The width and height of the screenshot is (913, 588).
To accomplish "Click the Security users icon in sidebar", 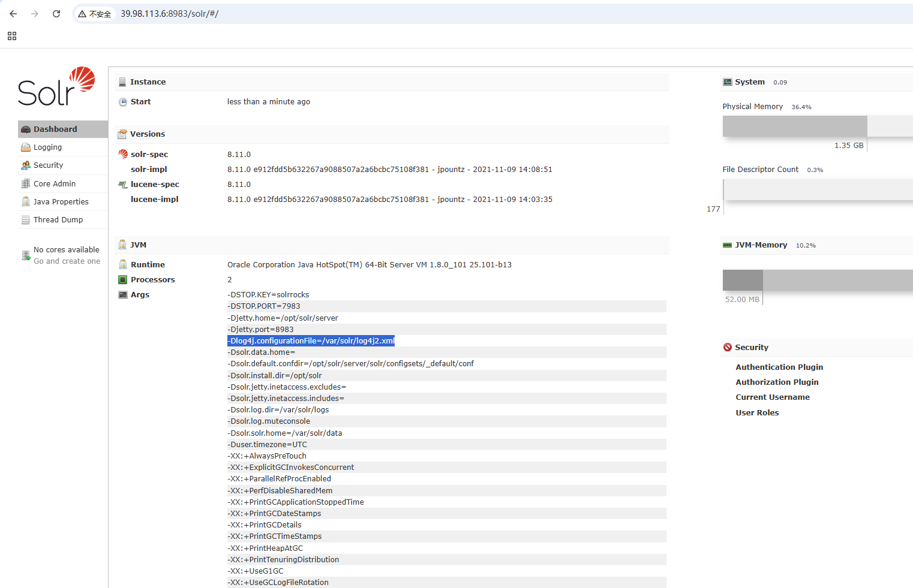I will coord(26,165).
